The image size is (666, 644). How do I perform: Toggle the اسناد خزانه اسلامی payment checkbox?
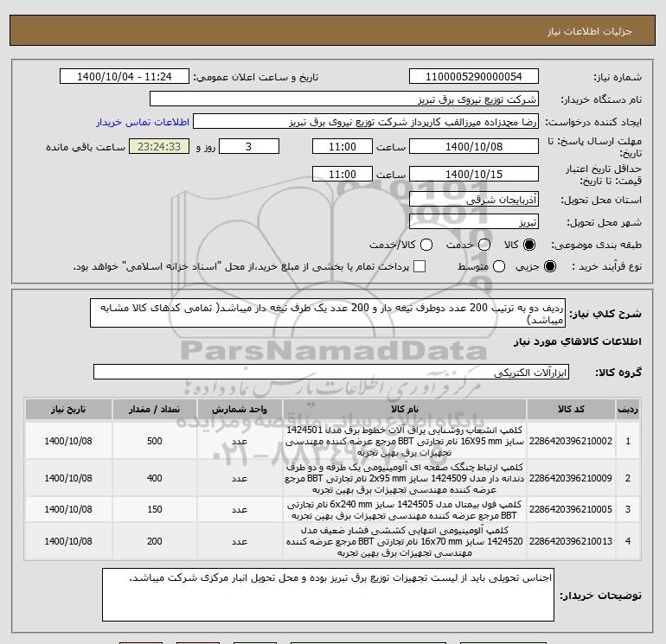(419, 266)
